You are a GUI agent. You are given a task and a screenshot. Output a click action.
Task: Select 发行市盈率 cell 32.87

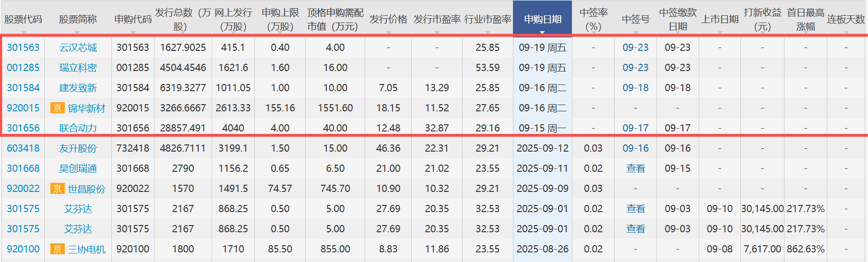point(437,128)
